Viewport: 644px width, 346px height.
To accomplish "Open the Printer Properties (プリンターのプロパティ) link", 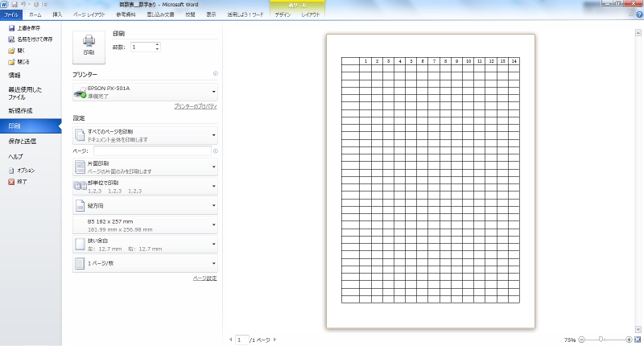I will point(196,106).
